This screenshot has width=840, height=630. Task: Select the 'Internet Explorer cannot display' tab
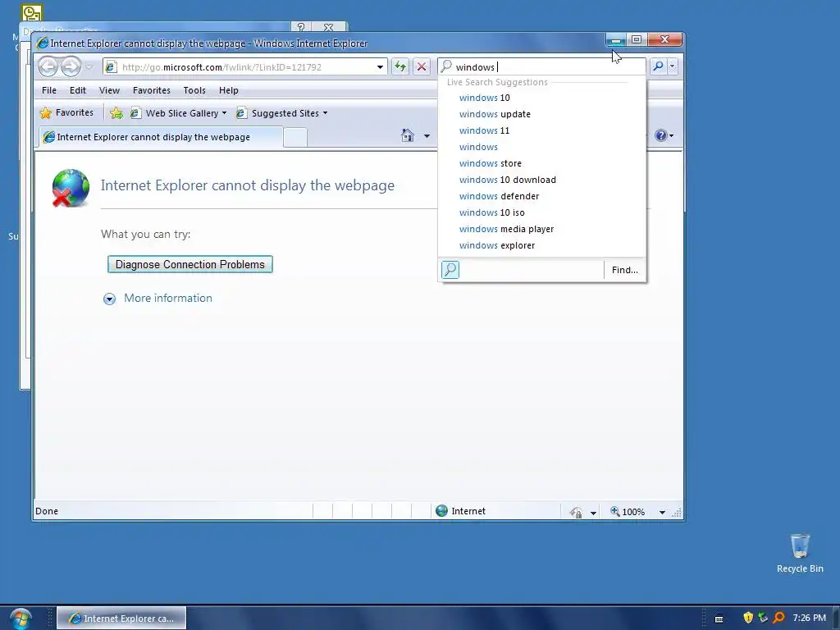click(x=161, y=137)
